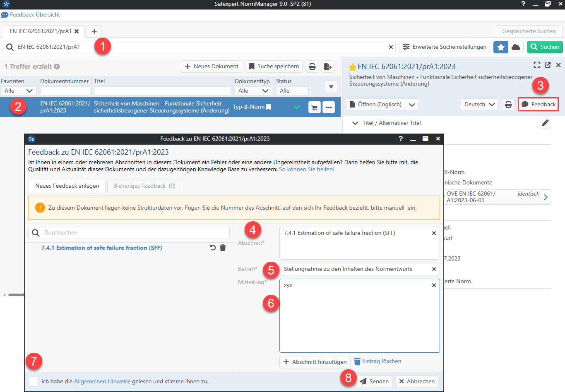Viewport: 565px width, 392px height.
Task: Accept the Allgemeinen Hinweise checkbox
Action: [x=34, y=381]
